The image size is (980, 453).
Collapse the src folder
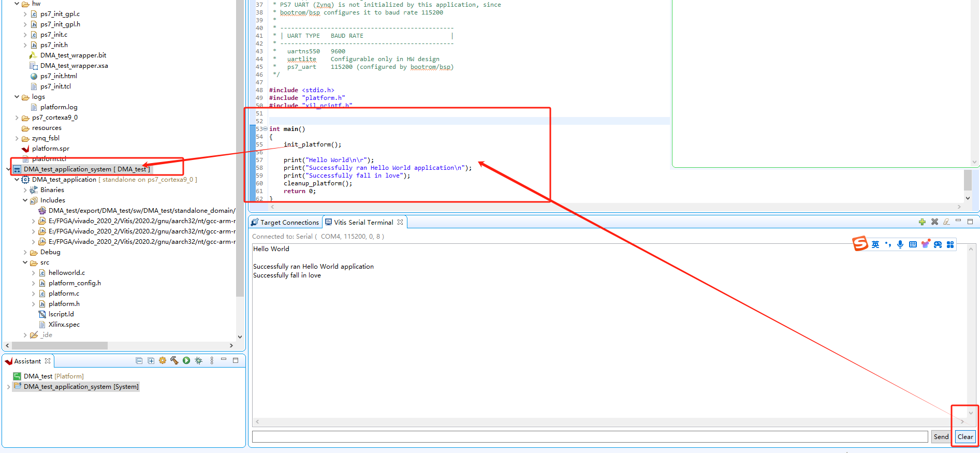[25, 262]
